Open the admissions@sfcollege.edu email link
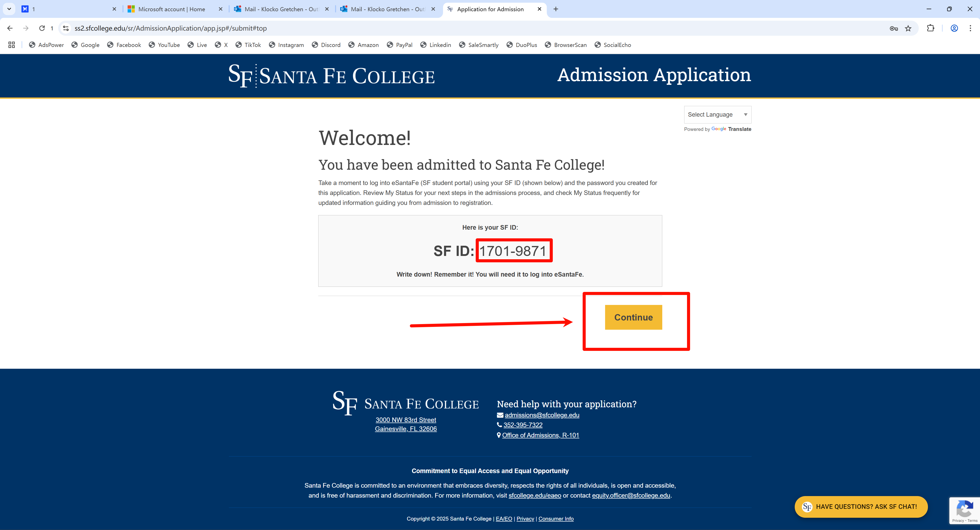Viewport: 980px width, 530px height. [x=542, y=415]
